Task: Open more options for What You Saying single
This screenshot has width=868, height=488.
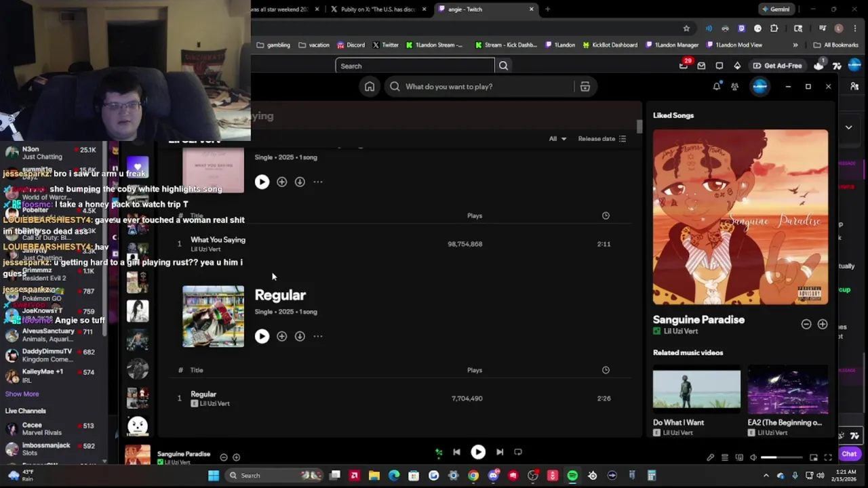Action: [x=317, y=182]
